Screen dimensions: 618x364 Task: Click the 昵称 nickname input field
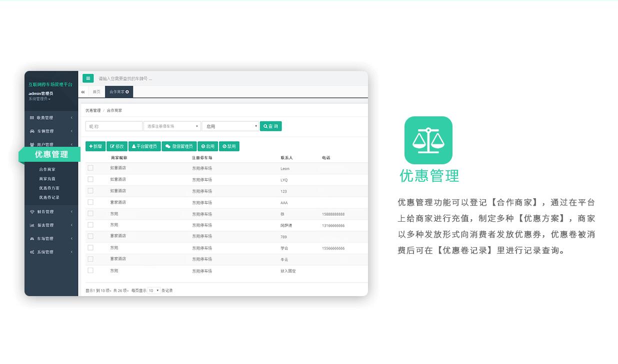(114, 126)
